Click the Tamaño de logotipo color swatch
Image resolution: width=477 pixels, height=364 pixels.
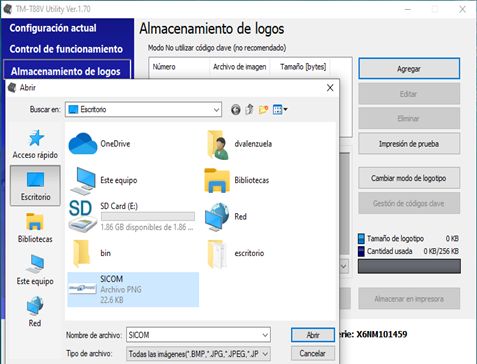pos(361,239)
